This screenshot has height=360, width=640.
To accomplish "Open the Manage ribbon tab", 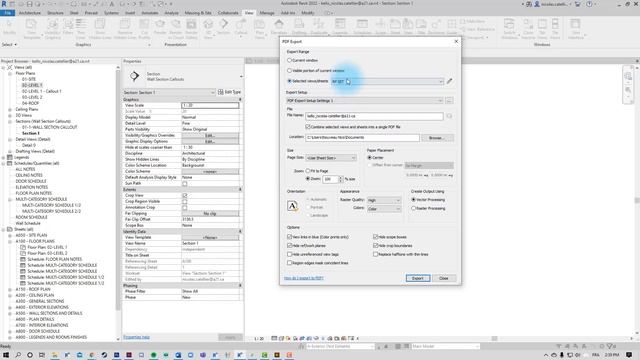I will [267, 13].
